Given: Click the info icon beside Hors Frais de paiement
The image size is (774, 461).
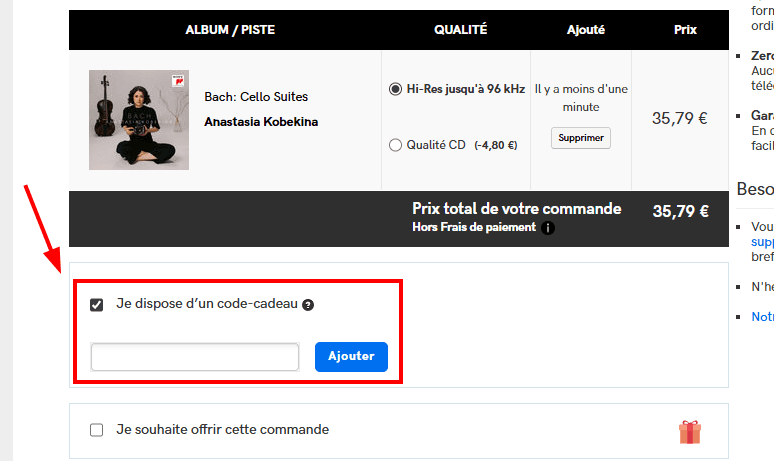Looking at the screenshot, I should click(x=548, y=228).
